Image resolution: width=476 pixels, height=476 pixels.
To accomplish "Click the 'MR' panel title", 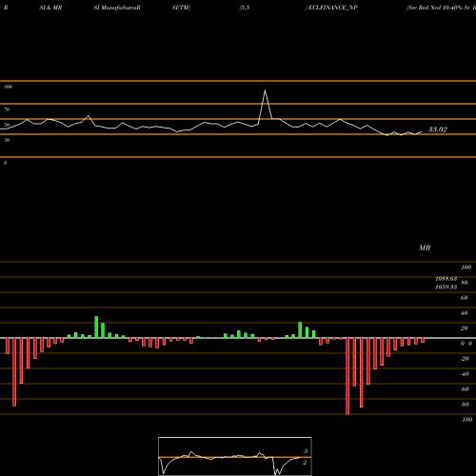I will [425, 248].
